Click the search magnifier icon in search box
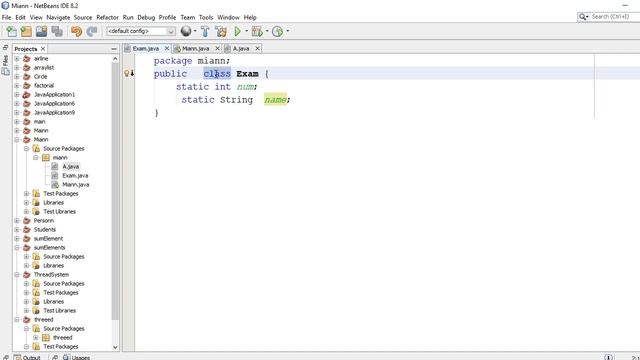Screen dimensions: 640x360 (582, 17)
